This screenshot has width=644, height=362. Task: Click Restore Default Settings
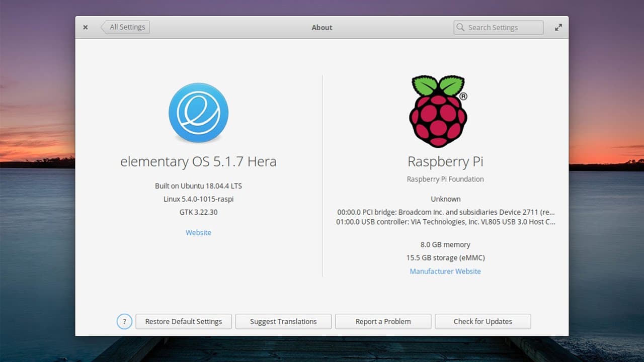tap(184, 321)
